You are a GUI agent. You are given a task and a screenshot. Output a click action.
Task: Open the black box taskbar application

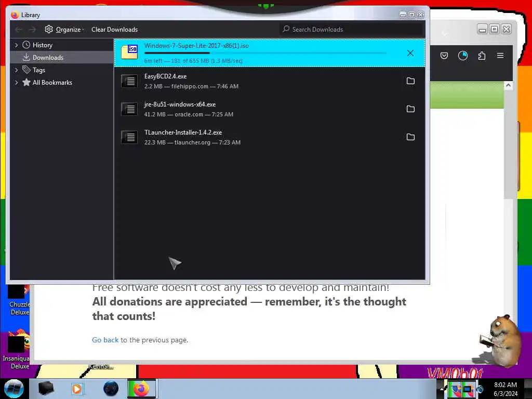[46, 389]
